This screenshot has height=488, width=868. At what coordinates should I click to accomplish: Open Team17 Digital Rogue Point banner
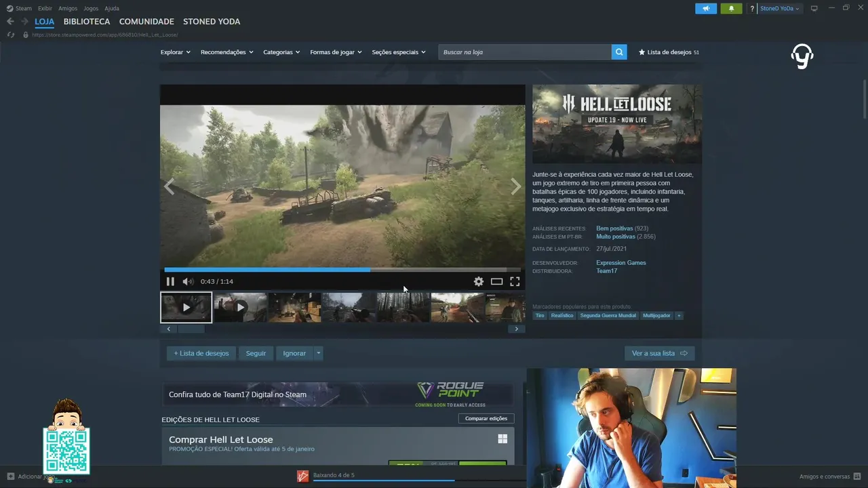click(x=337, y=394)
